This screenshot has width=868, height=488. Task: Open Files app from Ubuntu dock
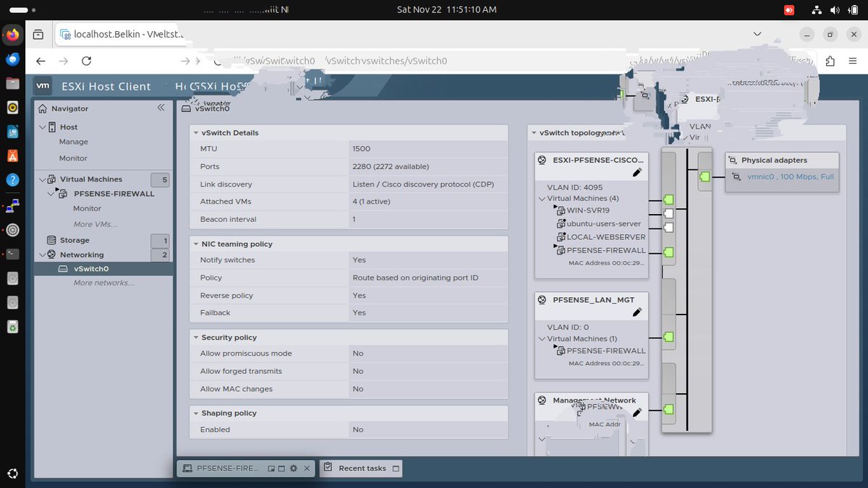pyautogui.click(x=12, y=83)
